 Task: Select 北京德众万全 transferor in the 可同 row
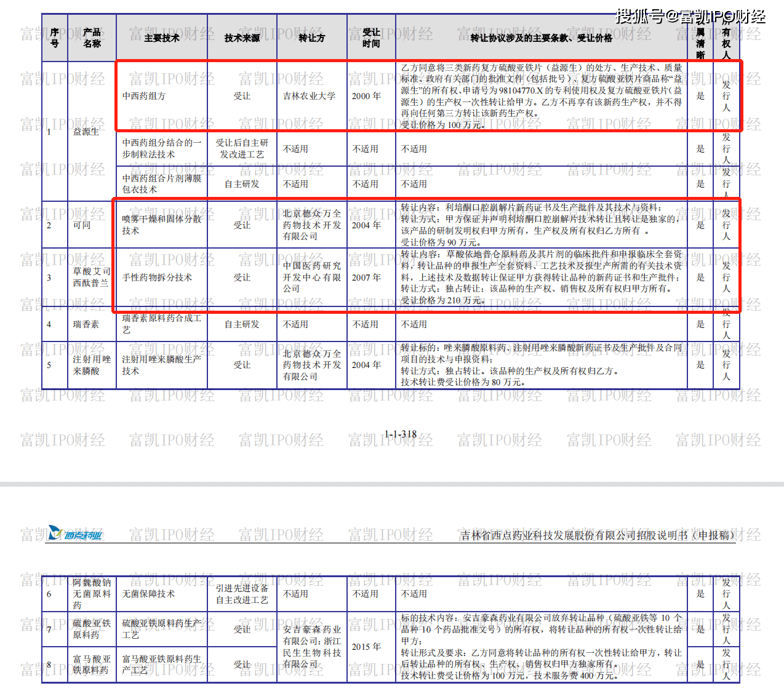pos(312,225)
